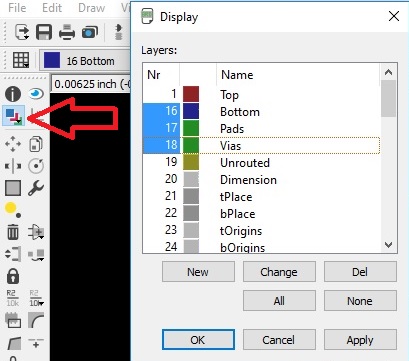Select the Move tool with four arrows

click(13, 144)
